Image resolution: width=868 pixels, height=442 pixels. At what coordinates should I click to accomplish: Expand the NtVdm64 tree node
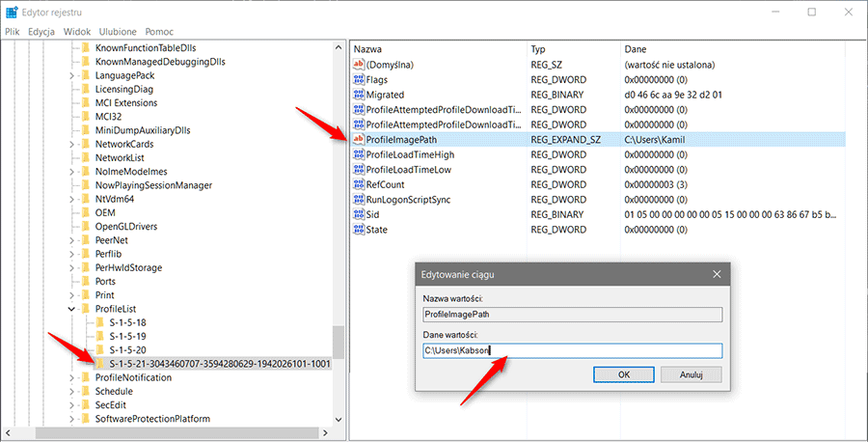[x=71, y=199]
